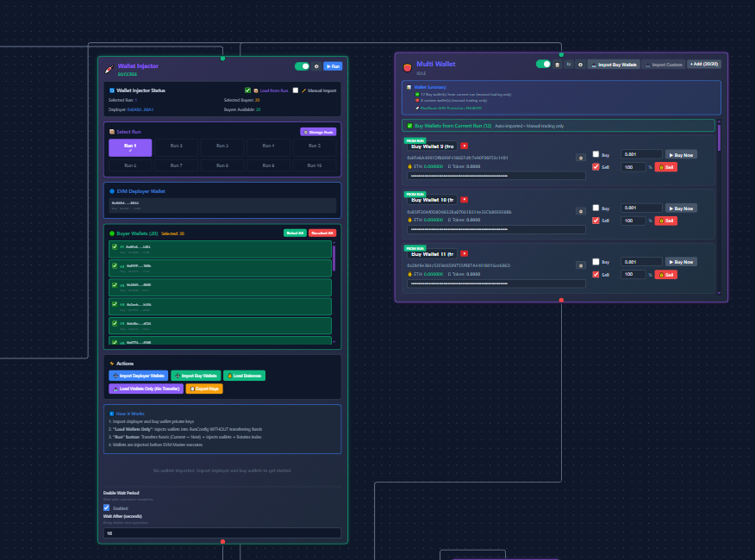Image resolution: width=755 pixels, height=560 pixels.
Task: Toggle the Multi Wallet power switch off
Action: pos(545,64)
